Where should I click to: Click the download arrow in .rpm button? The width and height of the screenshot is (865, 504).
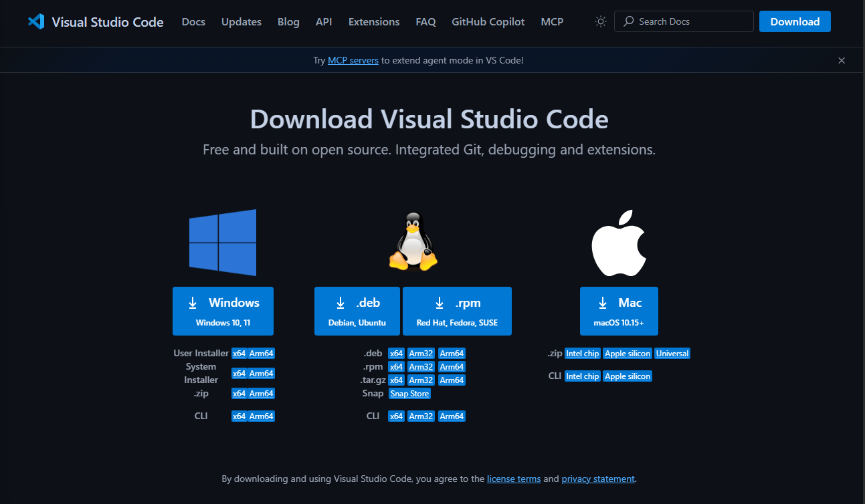click(440, 303)
